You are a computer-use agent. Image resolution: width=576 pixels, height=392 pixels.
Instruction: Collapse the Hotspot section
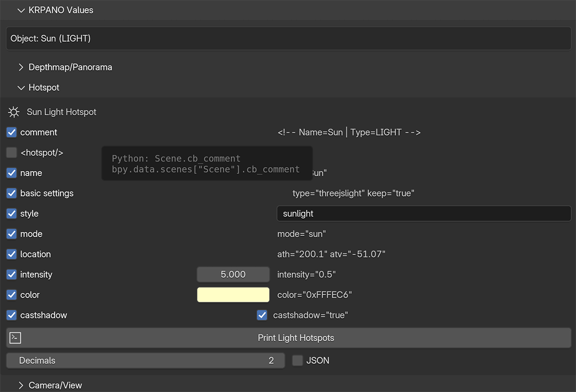[x=21, y=88]
